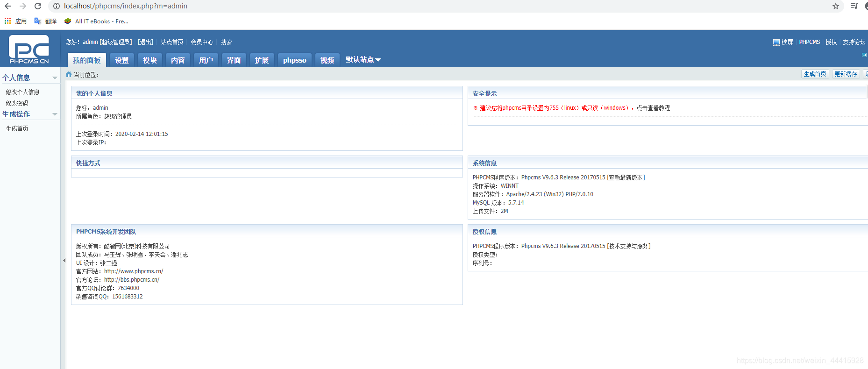The height and width of the screenshot is (369, 868).
Task: Click the 系统信息 panel heading
Action: click(x=484, y=163)
